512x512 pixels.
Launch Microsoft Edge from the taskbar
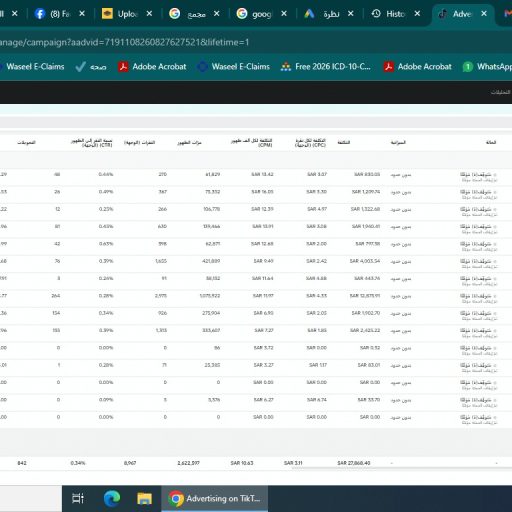coord(112,499)
